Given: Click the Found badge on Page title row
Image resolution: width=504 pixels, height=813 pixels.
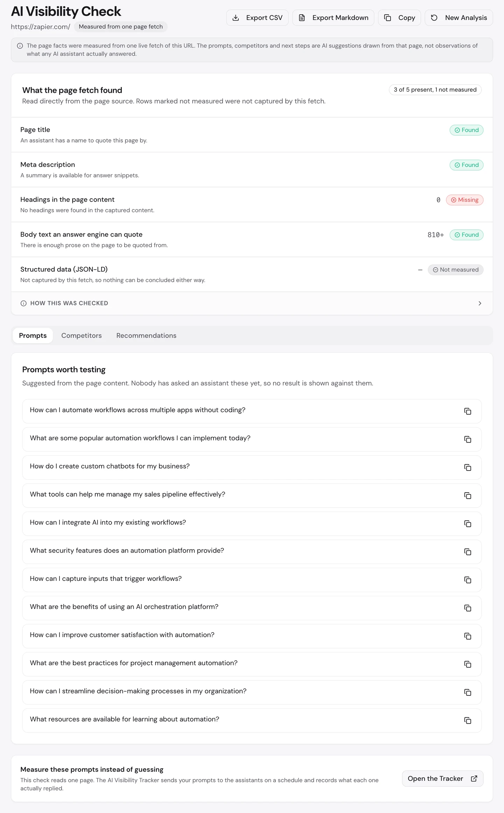Looking at the screenshot, I should pyautogui.click(x=466, y=130).
